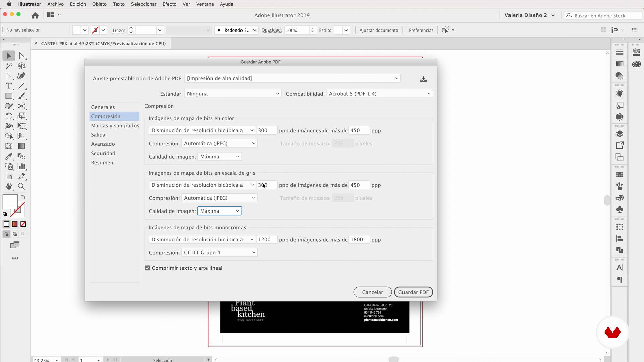Click the color images 300 ppp field
This screenshot has width=644, height=362.
click(x=267, y=130)
